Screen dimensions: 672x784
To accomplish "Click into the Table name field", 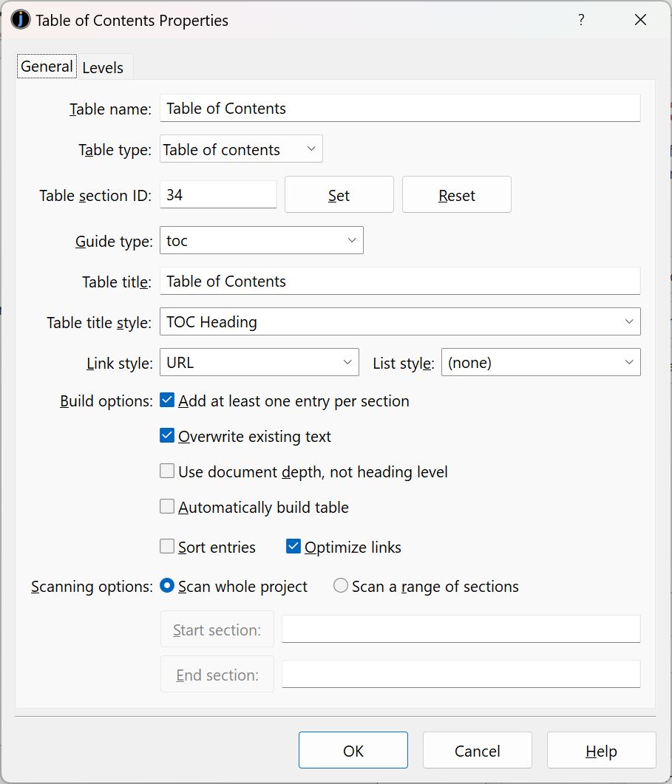I will (399, 109).
